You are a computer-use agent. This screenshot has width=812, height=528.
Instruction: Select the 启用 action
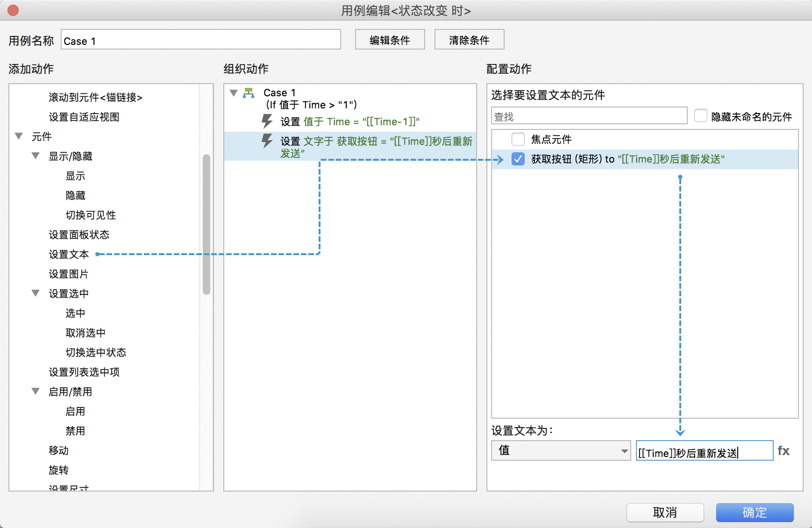75,411
